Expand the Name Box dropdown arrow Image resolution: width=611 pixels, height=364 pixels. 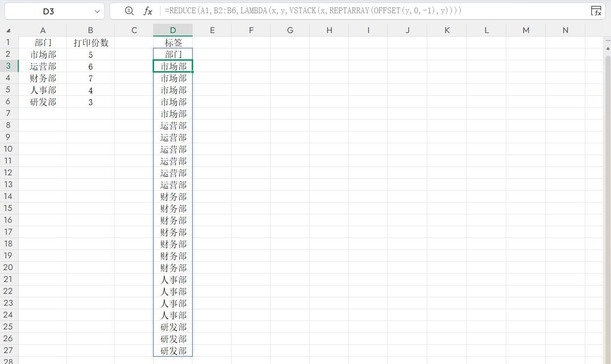click(x=96, y=11)
